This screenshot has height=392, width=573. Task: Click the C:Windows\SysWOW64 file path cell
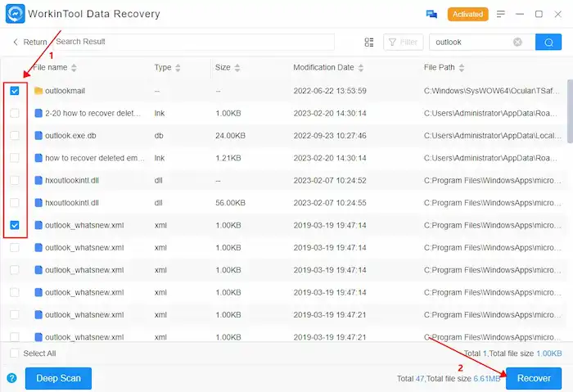tap(491, 91)
